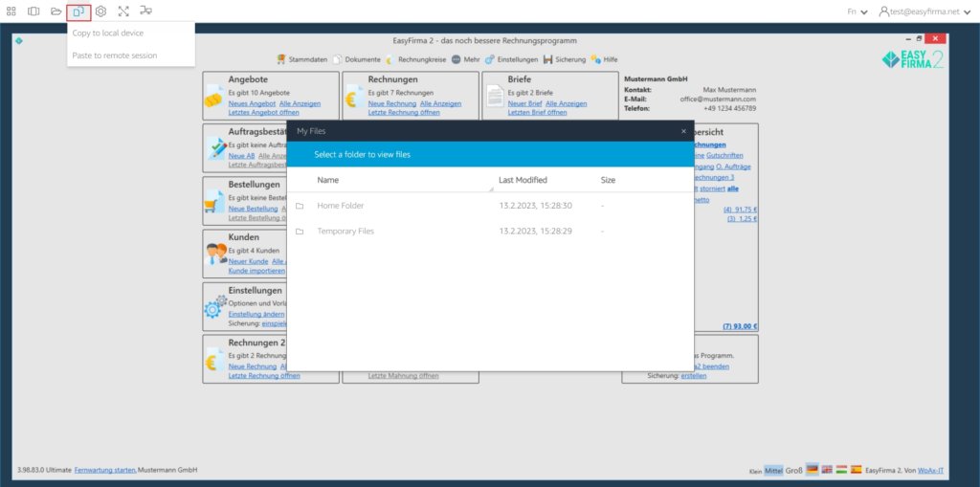Click the (4) 91,75 € amount link
The image size is (980, 487).
tap(740, 210)
